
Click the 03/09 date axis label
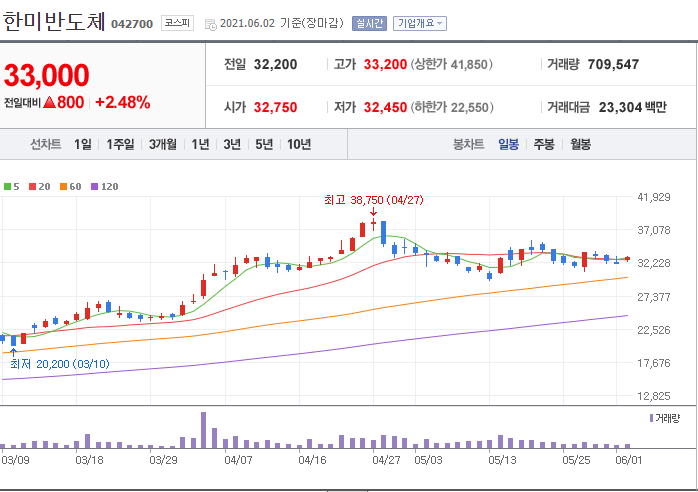15,460
